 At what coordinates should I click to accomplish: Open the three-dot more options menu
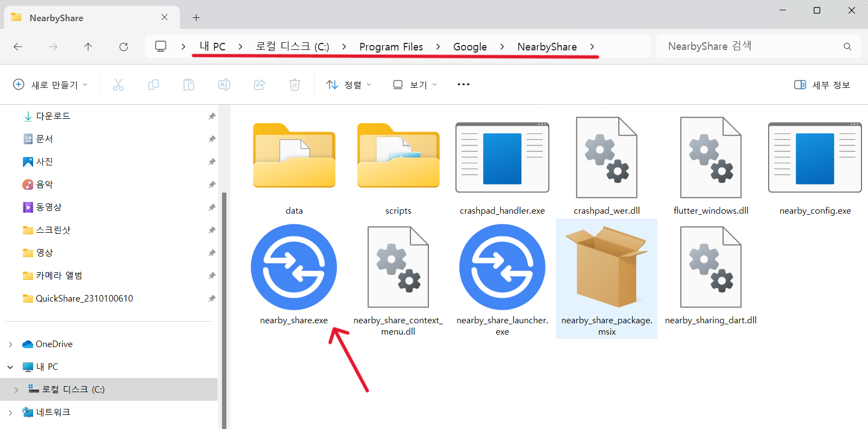tap(464, 85)
